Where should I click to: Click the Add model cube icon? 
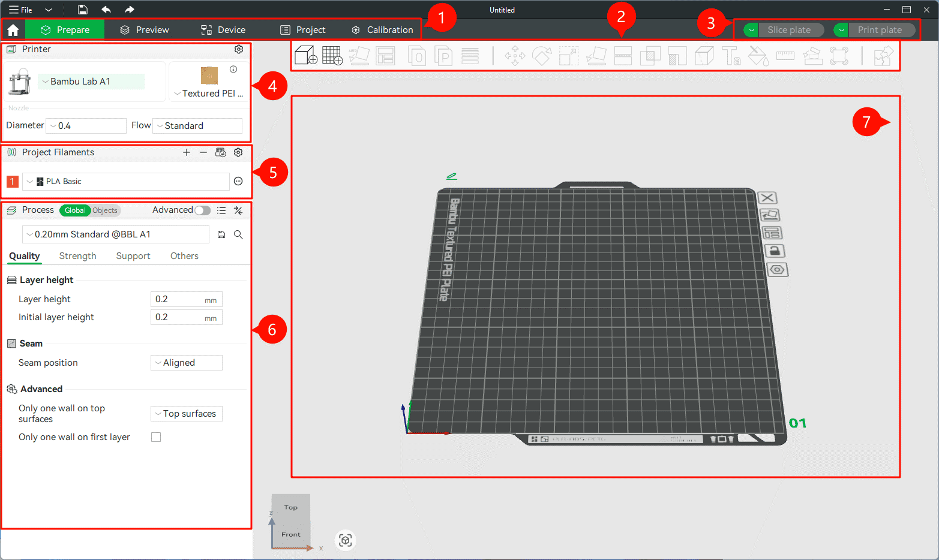[306, 56]
